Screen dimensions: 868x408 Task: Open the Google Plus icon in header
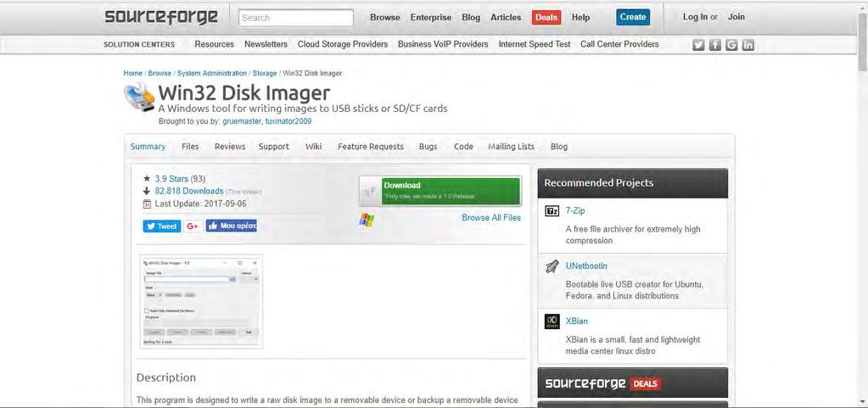pyautogui.click(x=731, y=45)
